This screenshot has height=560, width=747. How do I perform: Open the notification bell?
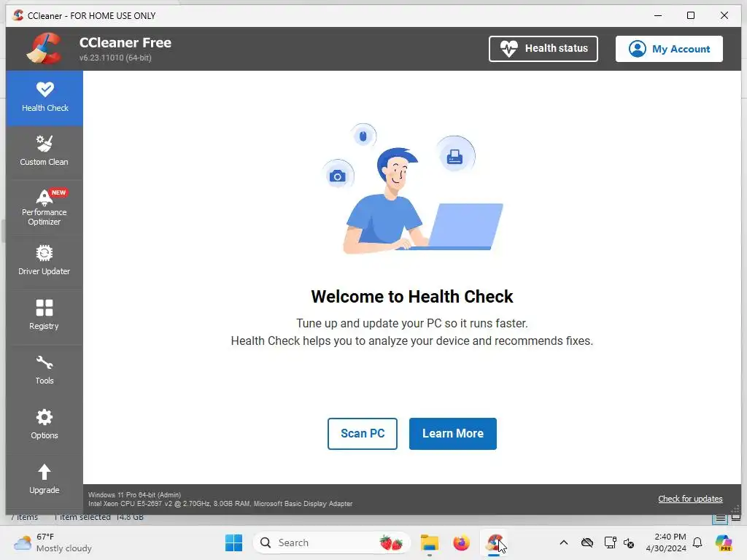point(697,542)
